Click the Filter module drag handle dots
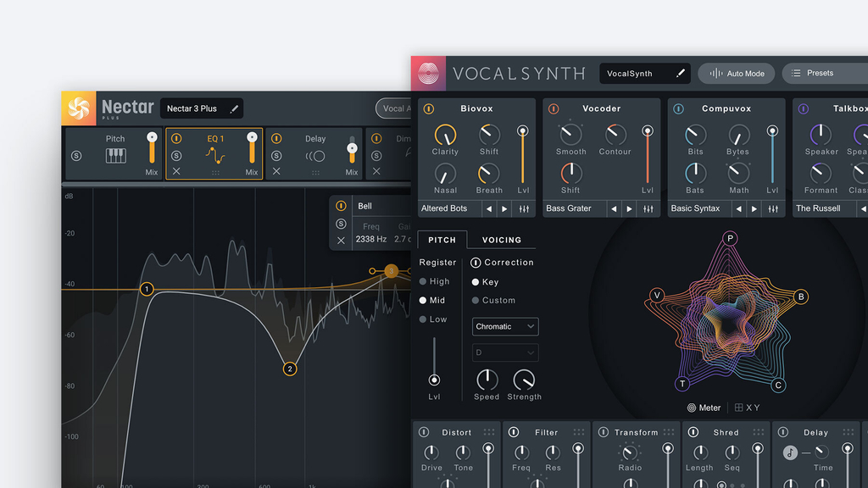868x488 pixels. [x=578, y=432]
